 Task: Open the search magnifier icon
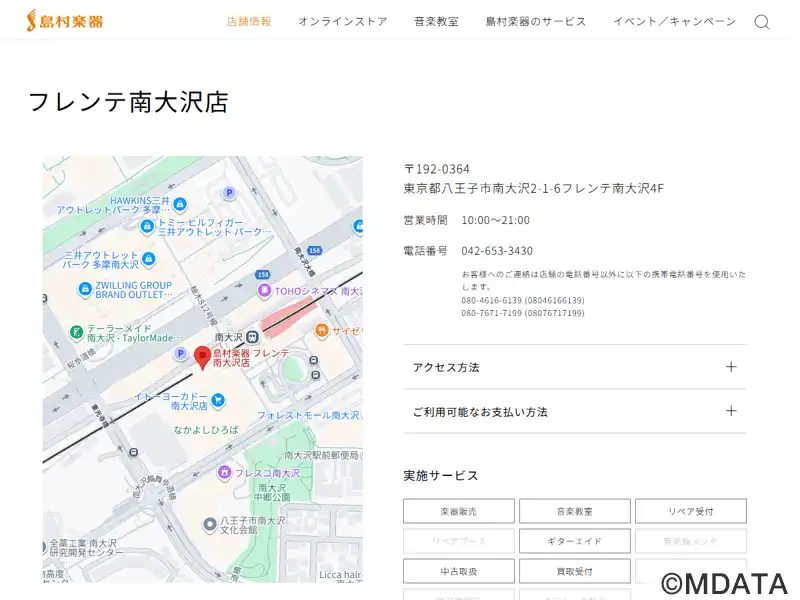tap(762, 22)
